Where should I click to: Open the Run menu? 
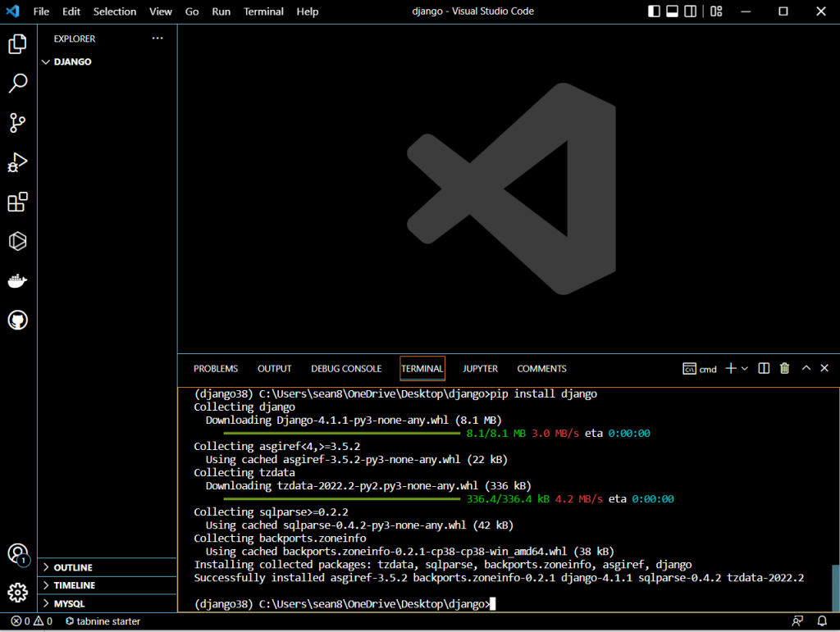221,11
